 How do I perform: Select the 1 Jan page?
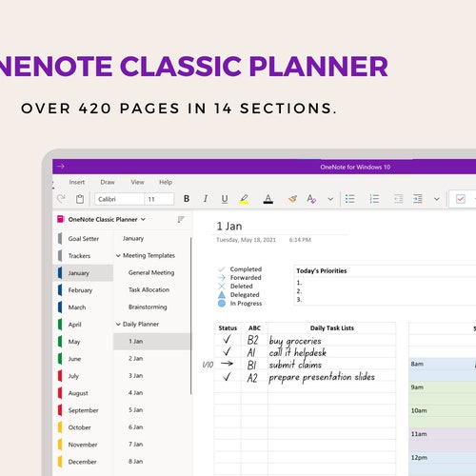[x=152, y=342]
